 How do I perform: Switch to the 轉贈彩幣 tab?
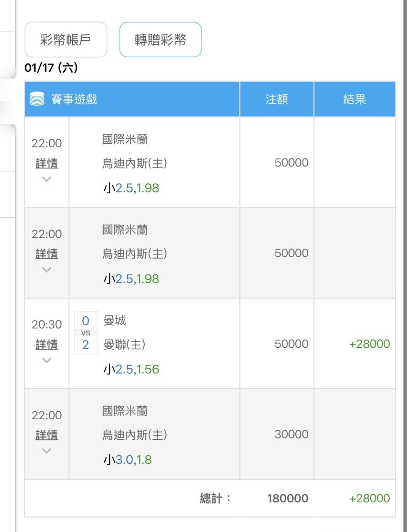(x=160, y=39)
